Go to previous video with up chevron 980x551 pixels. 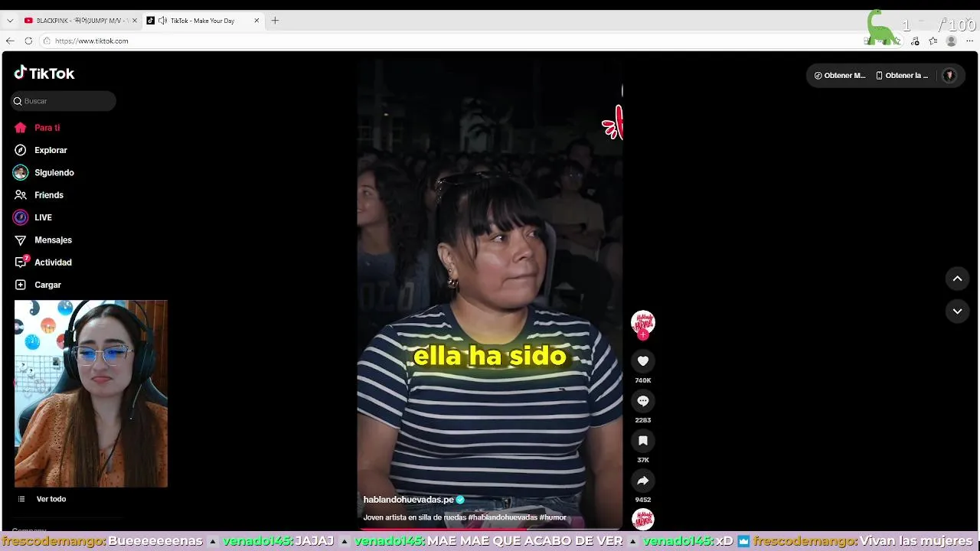point(957,279)
